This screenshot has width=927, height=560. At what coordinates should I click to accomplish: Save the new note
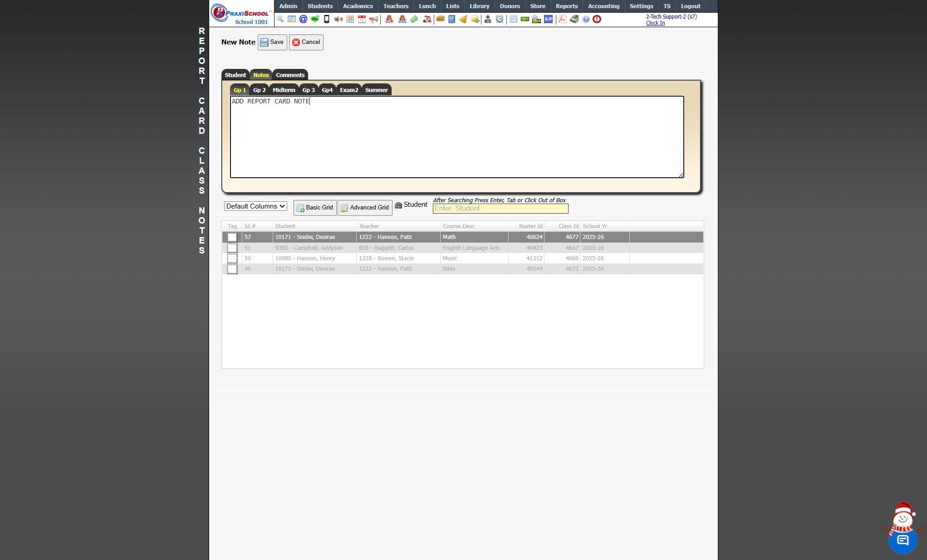click(x=272, y=42)
